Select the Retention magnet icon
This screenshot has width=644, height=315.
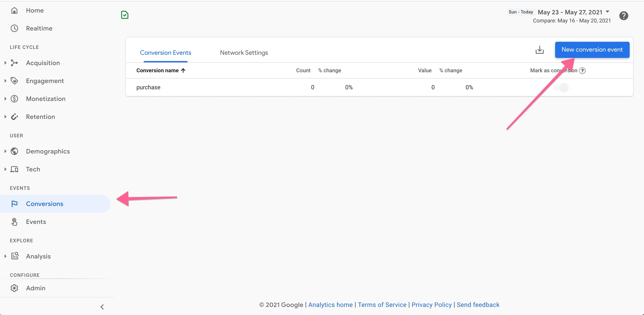pos(15,116)
